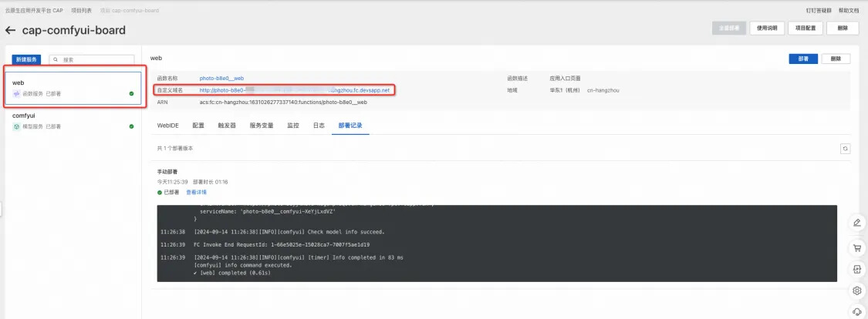
Task: Select the comfyui service in the sidebar
Action: 73,121
